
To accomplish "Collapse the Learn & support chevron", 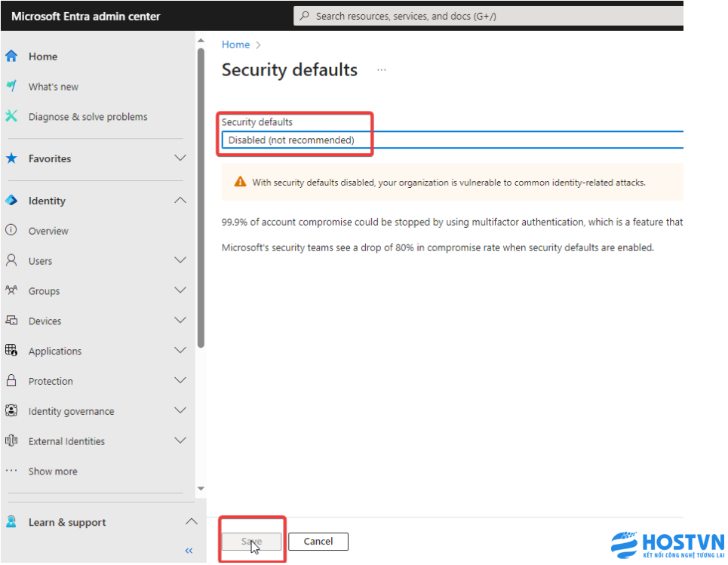I will click(192, 521).
